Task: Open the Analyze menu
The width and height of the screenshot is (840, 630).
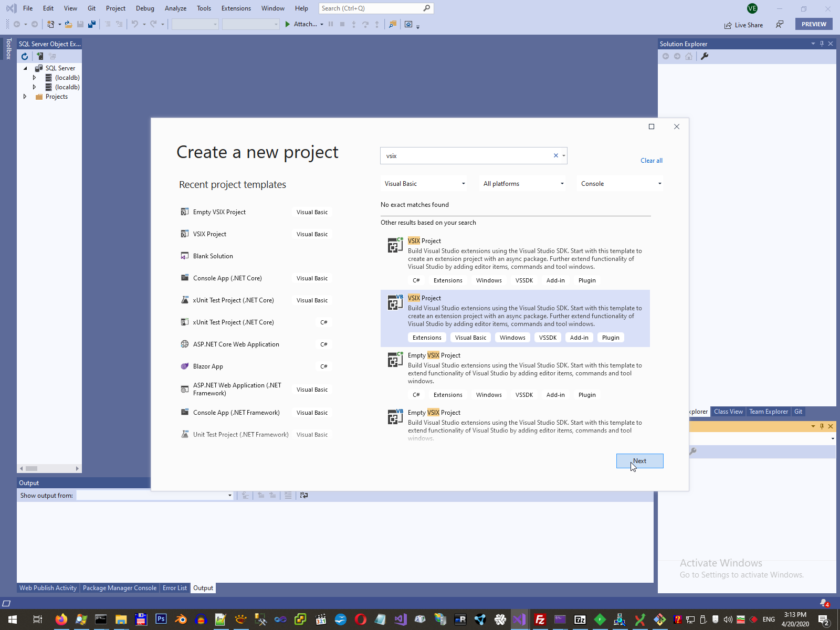Action: pyautogui.click(x=175, y=8)
